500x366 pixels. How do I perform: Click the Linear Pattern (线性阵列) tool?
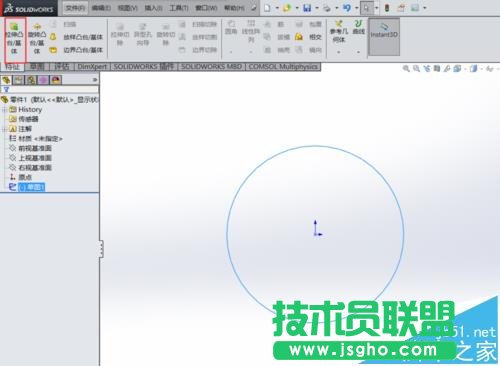coord(251,31)
